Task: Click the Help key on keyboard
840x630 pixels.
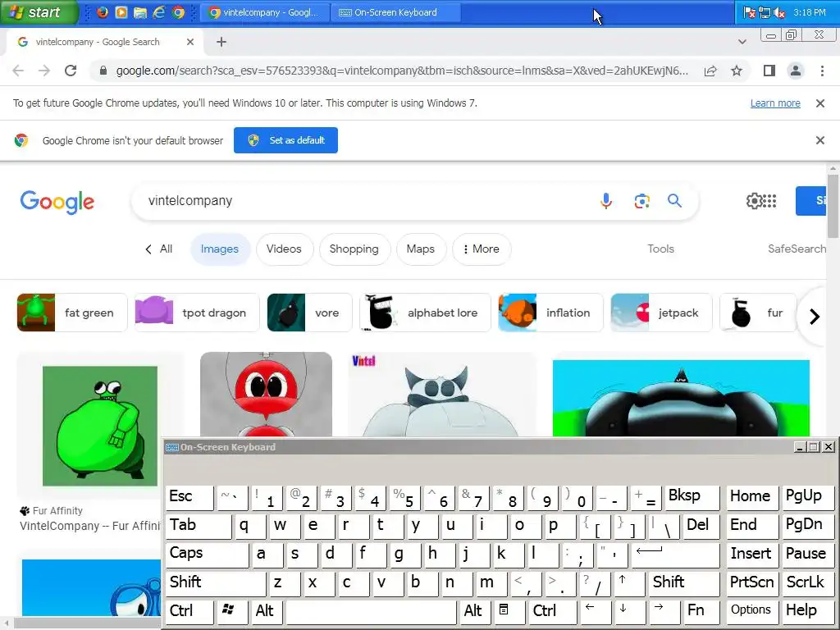Action: click(x=808, y=610)
